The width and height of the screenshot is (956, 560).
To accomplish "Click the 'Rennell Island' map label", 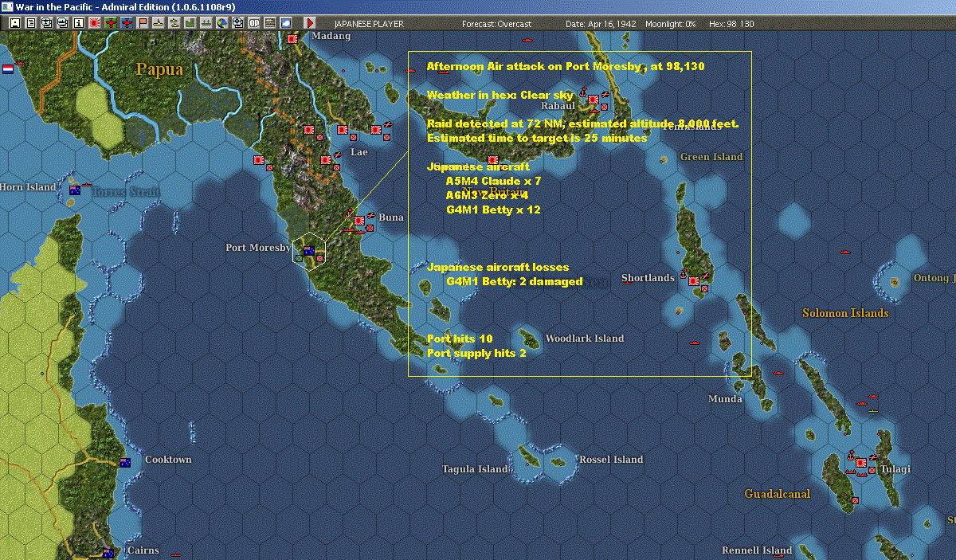I will coord(757,550).
